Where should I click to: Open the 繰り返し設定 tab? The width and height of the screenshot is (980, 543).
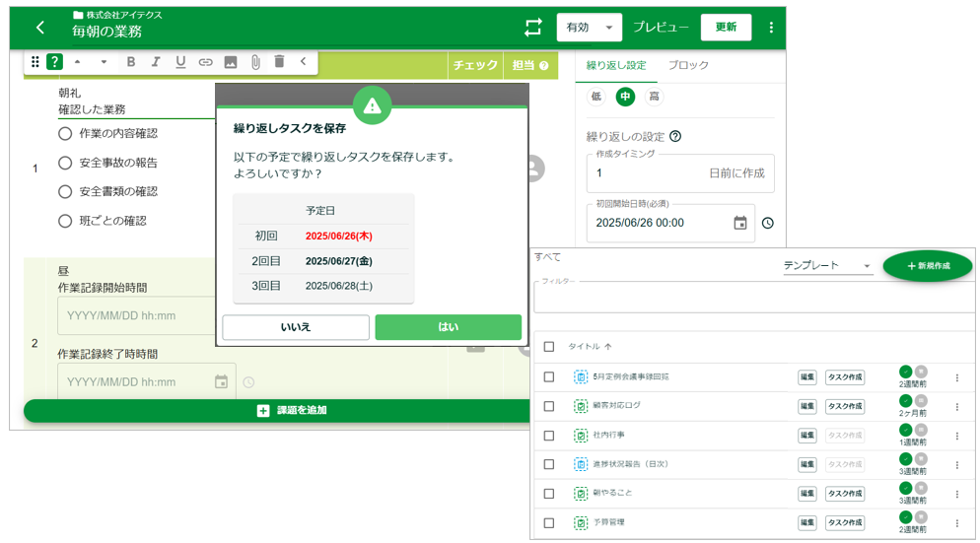[616, 65]
